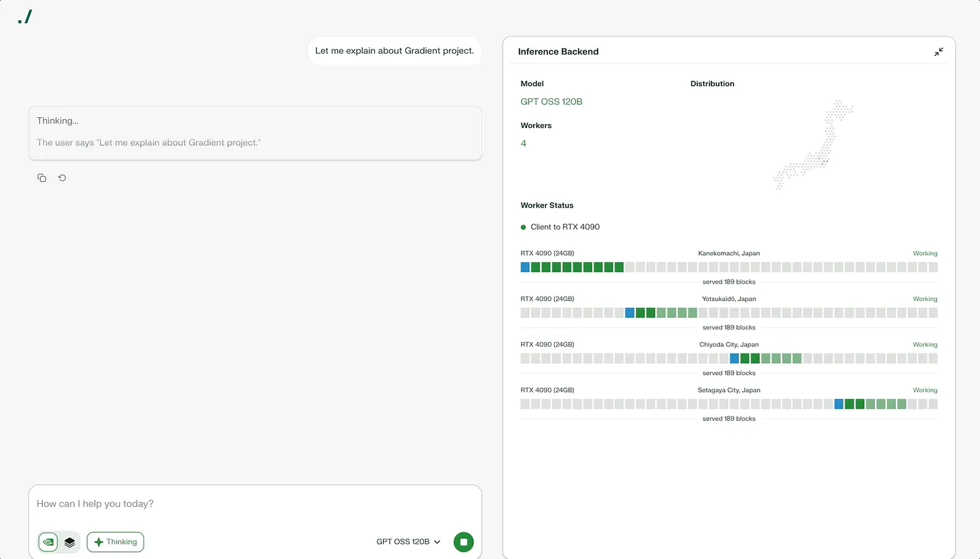Toggle the Thinking mode button
The width and height of the screenshot is (980, 559).
pyautogui.click(x=115, y=541)
